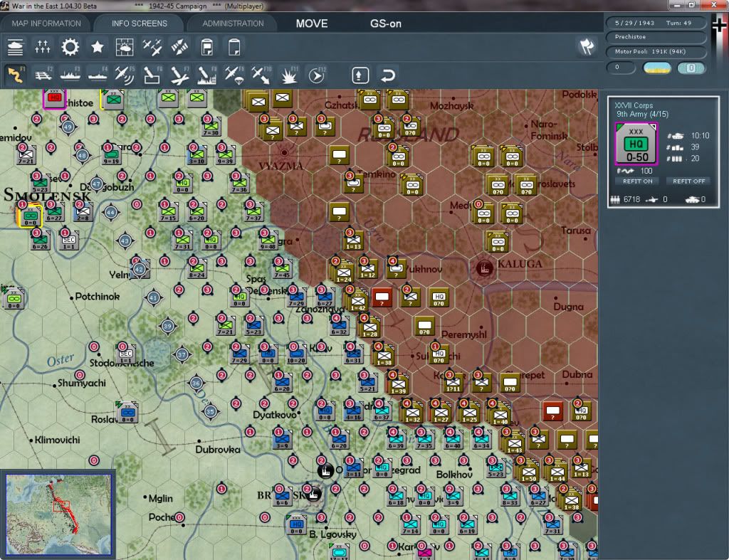Click the minimap overview thumbnail

point(58,514)
